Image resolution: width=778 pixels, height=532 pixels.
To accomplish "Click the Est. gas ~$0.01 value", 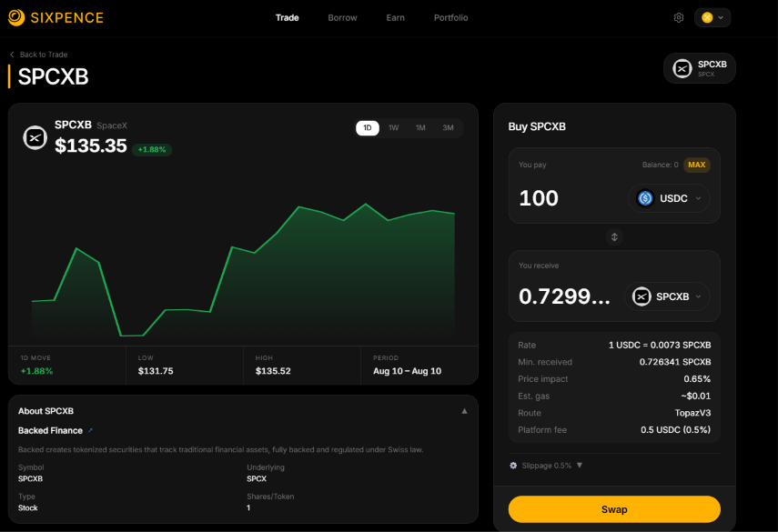I will click(695, 396).
